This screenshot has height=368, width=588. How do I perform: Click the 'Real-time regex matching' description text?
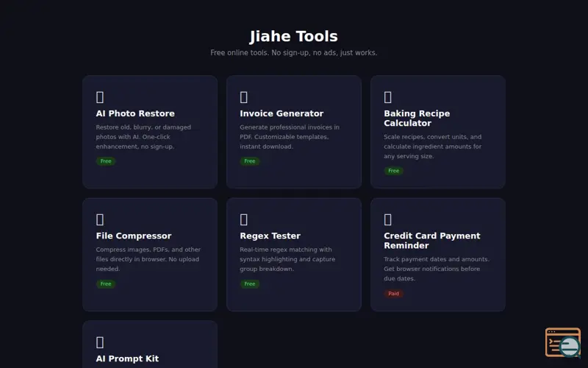(x=287, y=259)
